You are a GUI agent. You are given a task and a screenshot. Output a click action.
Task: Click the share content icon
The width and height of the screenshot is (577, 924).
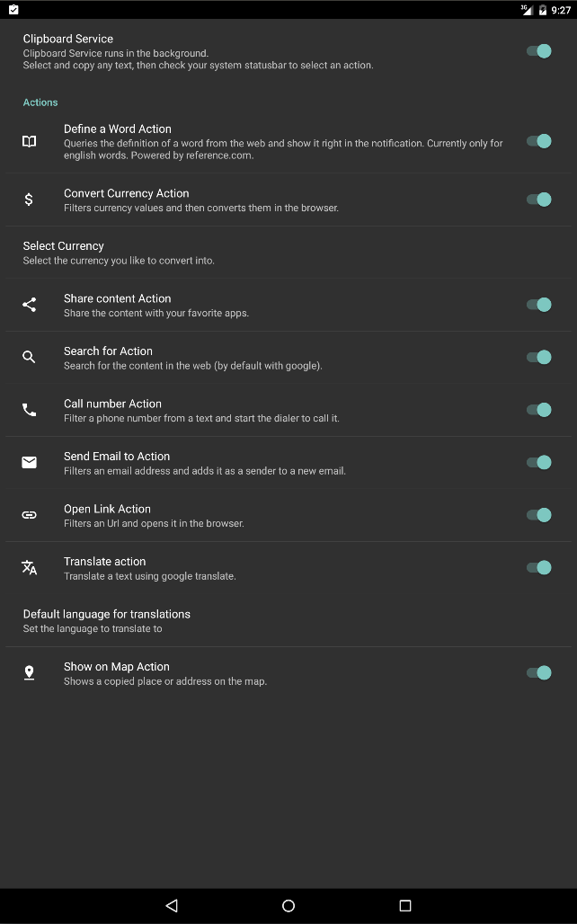click(30, 305)
